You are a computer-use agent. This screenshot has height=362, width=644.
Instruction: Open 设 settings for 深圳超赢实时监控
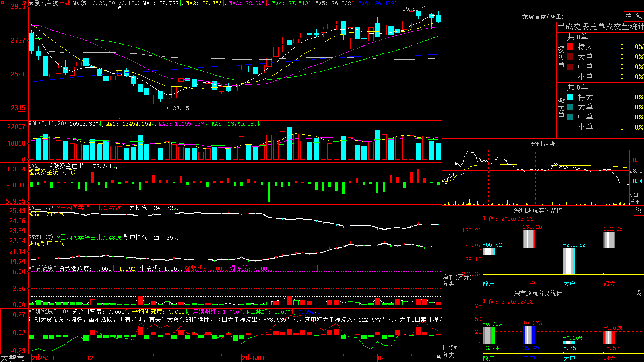point(639,210)
